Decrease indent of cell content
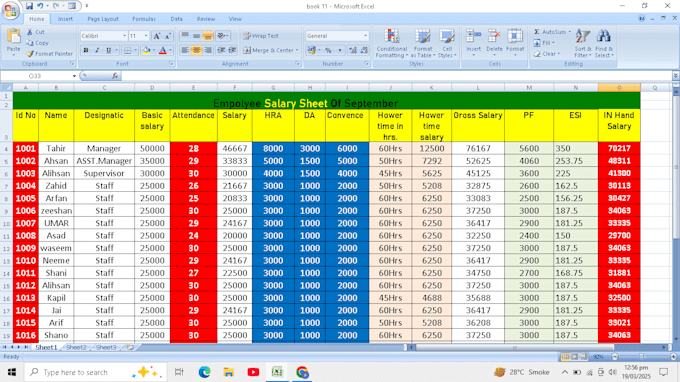680x382 pixels. pyautogui.click(x=221, y=50)
